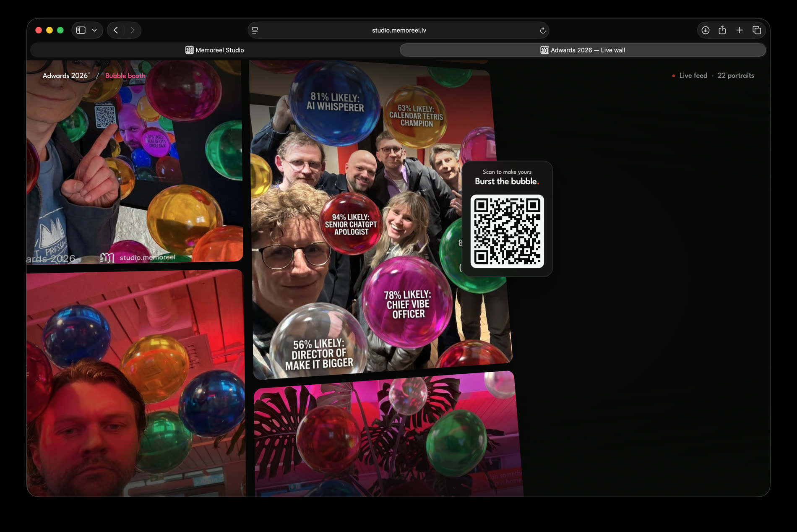Select the Adwards 2026 — Live wall tab
The height and width of the screenshot is (532, 797).
(x=583, y=50)
